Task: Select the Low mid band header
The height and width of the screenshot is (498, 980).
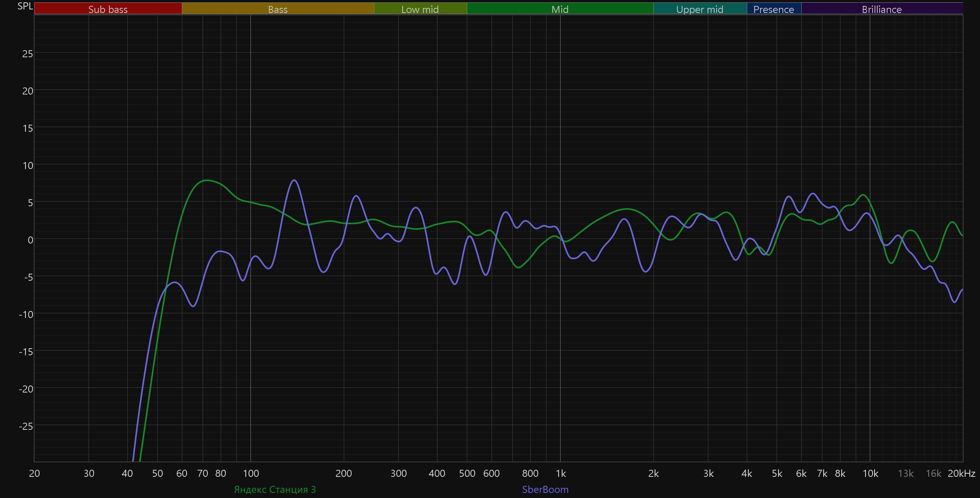Action: coord(420,9)
